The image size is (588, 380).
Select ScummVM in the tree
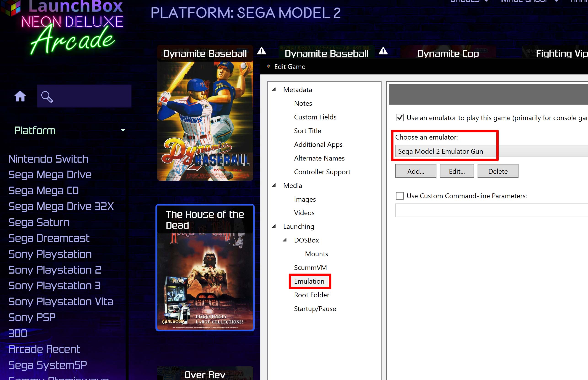(x=310, y=267)
